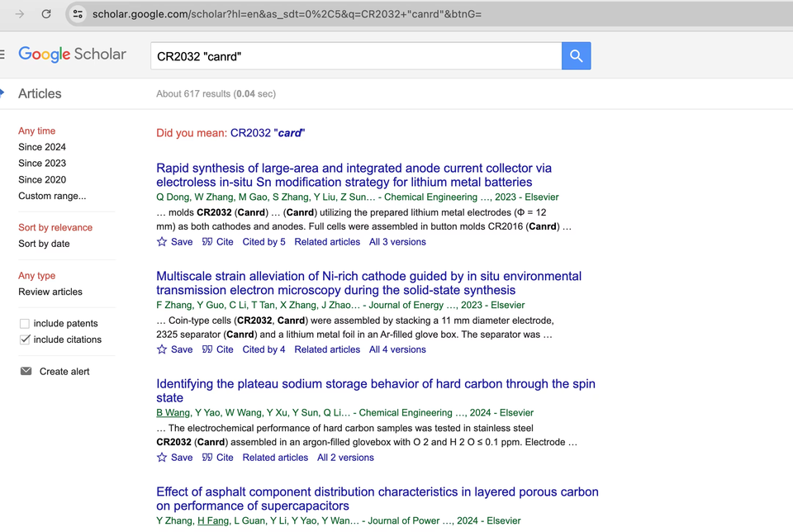The width and height of the screenshot is (793, 532).
Task: Click Cite quote icon for hard carbon result
Action: pyautogui.click(x=207, y=457)
